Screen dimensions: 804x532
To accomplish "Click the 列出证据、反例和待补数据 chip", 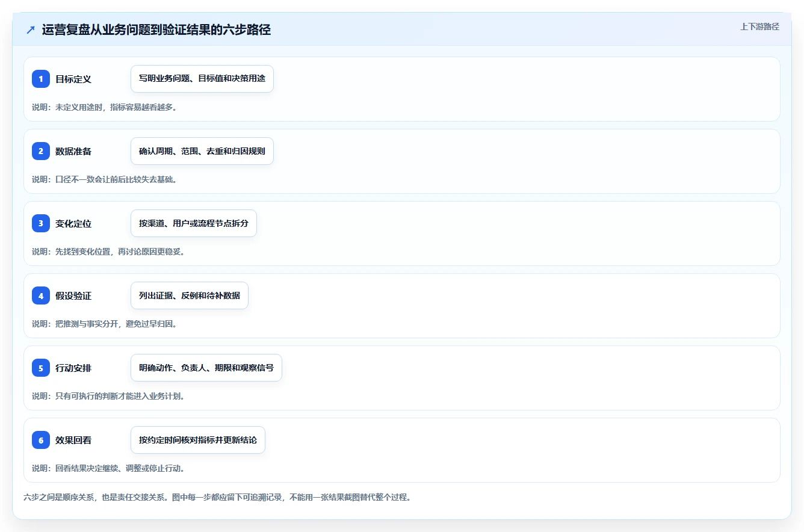I will 190,295.
